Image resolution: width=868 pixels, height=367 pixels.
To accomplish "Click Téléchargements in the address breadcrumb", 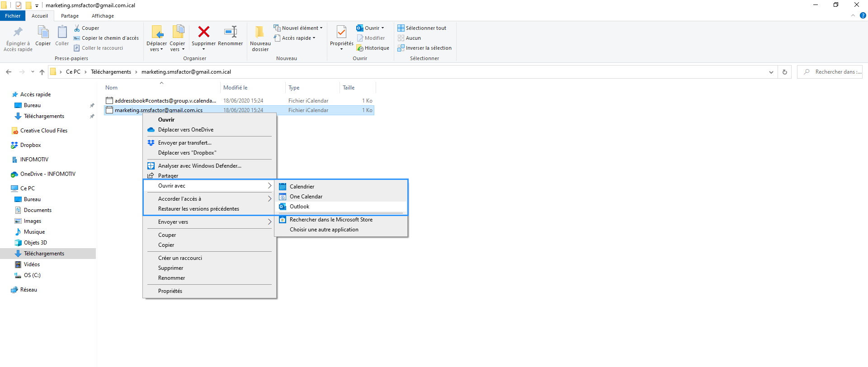I will pyautogui.click(x=111, y=72).
